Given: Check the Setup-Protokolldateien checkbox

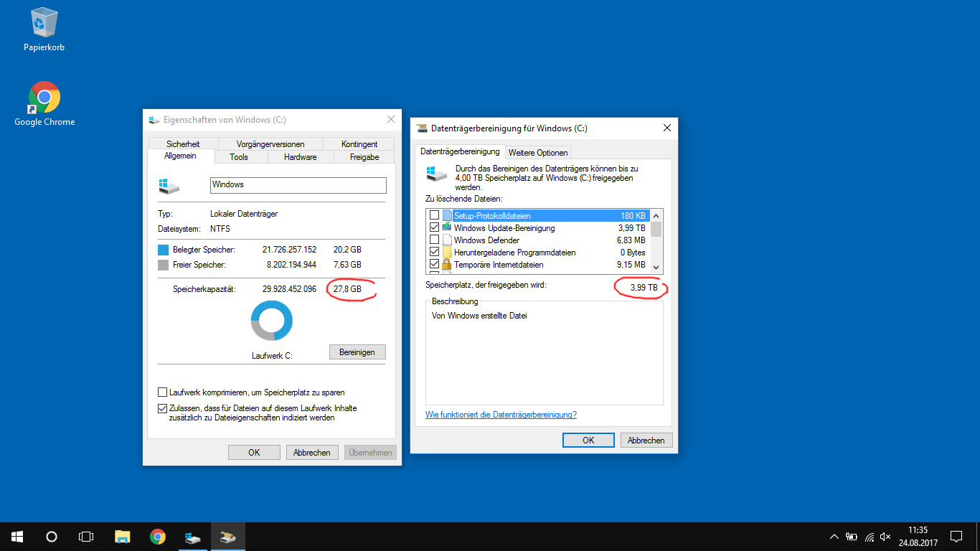Looking at the screenshot, I should [x=434, y=215].
